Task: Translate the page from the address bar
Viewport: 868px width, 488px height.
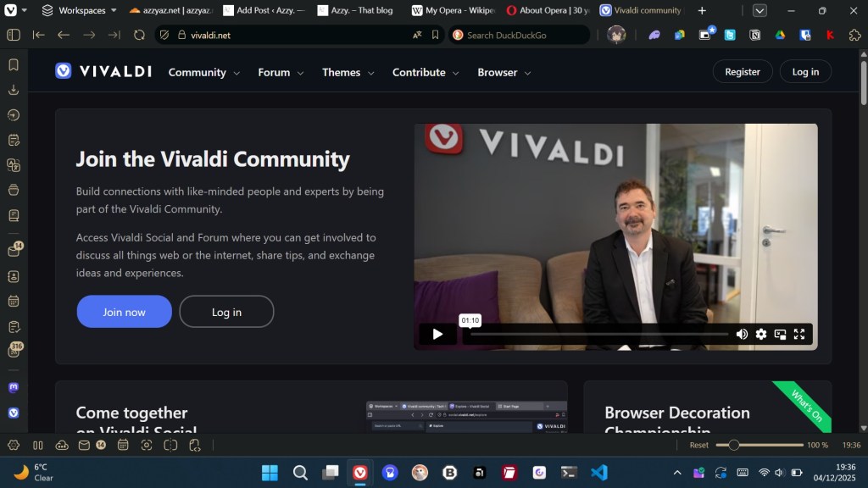Action: click(x=417, y=35)
